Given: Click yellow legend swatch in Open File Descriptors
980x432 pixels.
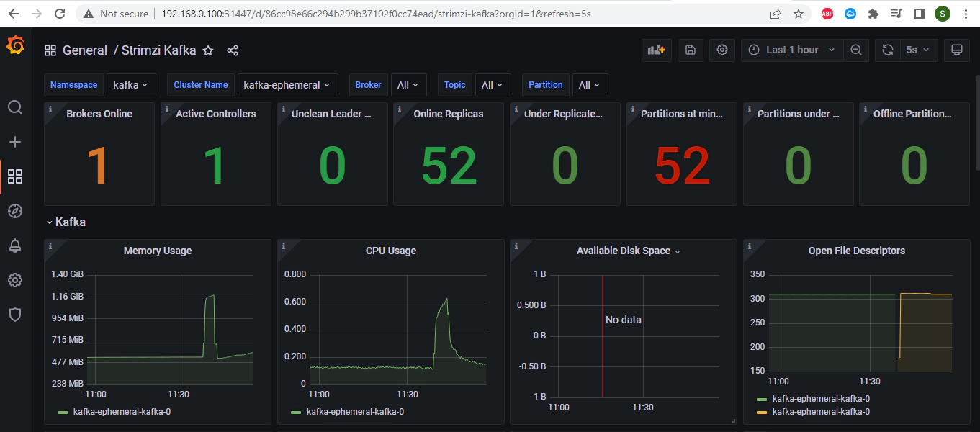Looking at the screenshot, I should point(761,413).
